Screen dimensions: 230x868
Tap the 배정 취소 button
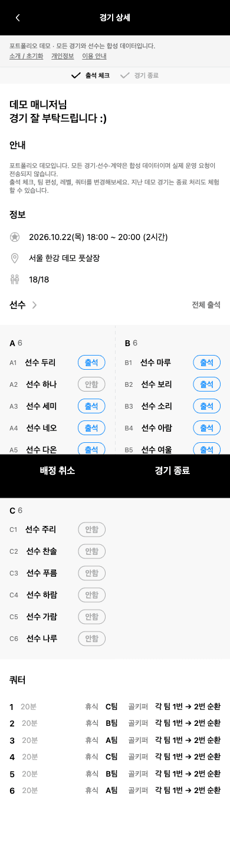(57, 471)
